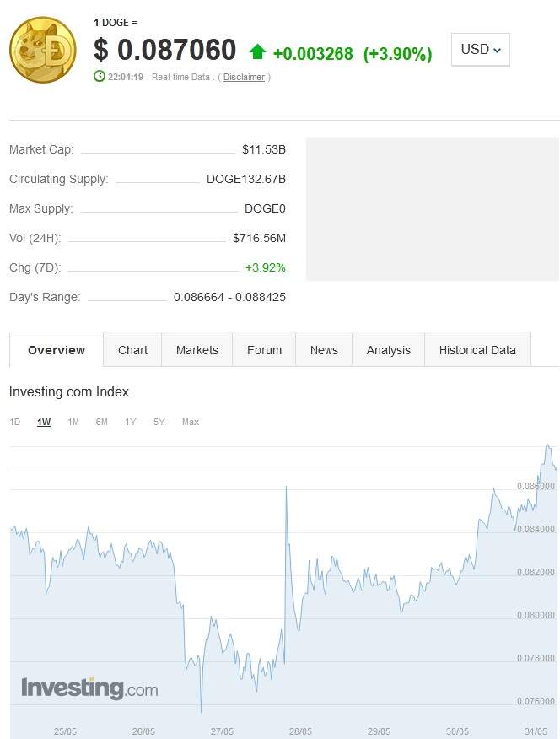Open the Analysis tab
This screenshot has width=560, height=739.
click(388, 350)
